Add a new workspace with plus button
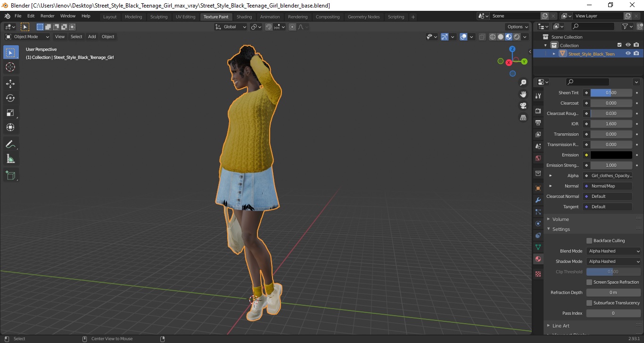This screenshot has width=644, height=343. [413, 17]
